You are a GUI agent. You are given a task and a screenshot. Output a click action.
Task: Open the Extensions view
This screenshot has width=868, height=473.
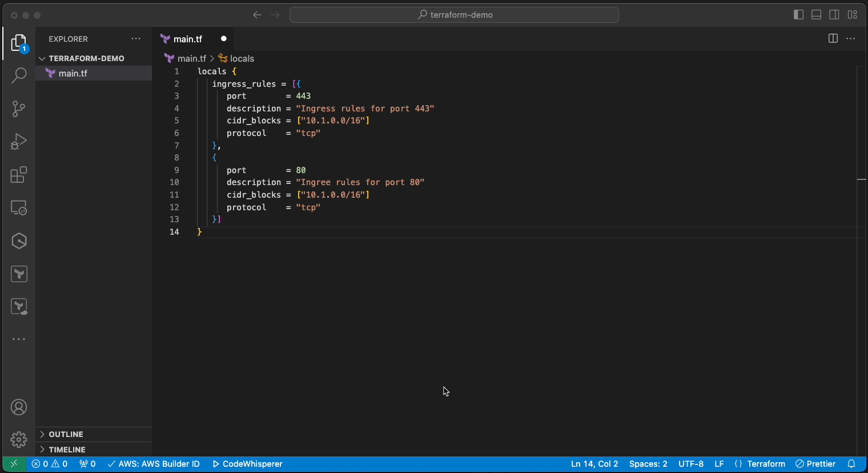click(x=19, y=175)
